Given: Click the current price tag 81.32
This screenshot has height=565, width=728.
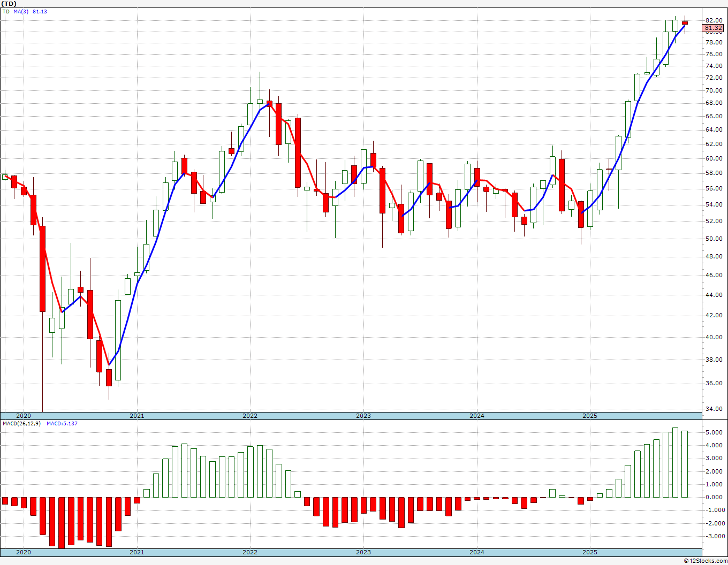Looking at the screenshot, I should pyautogui.click(x=714, y=28).
